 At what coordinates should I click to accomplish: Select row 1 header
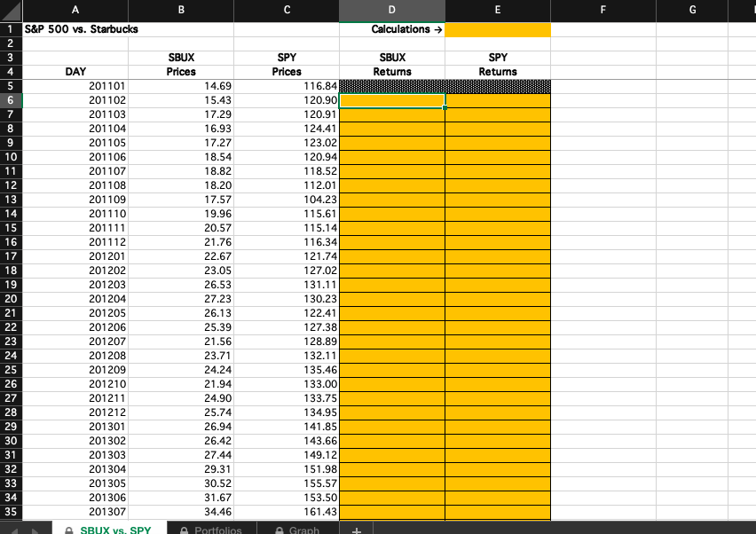tap(11, 29)
